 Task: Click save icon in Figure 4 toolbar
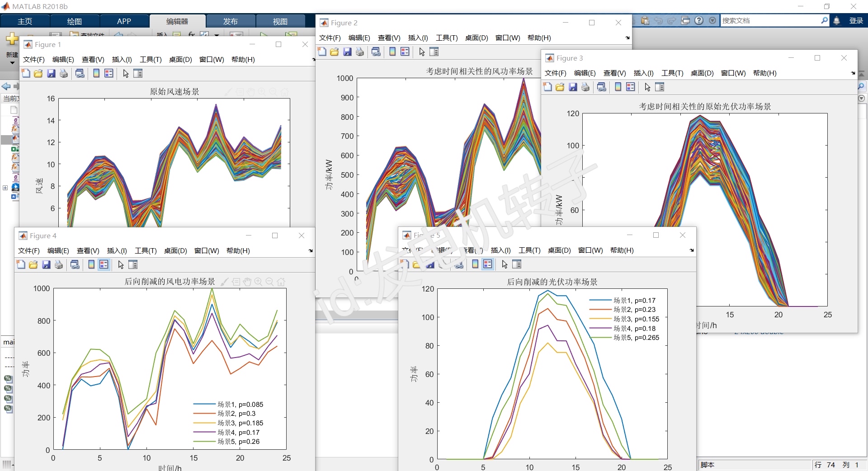46,264
